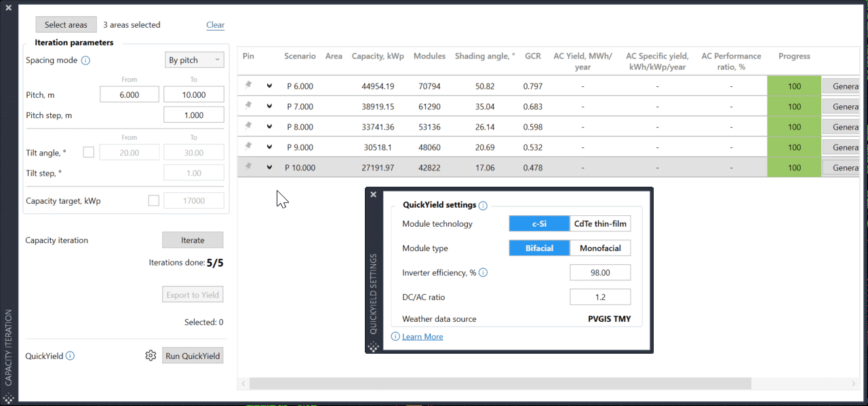Click the Shading angle column header
This screenshot has width=868, height=406.
tap(485, 56)
